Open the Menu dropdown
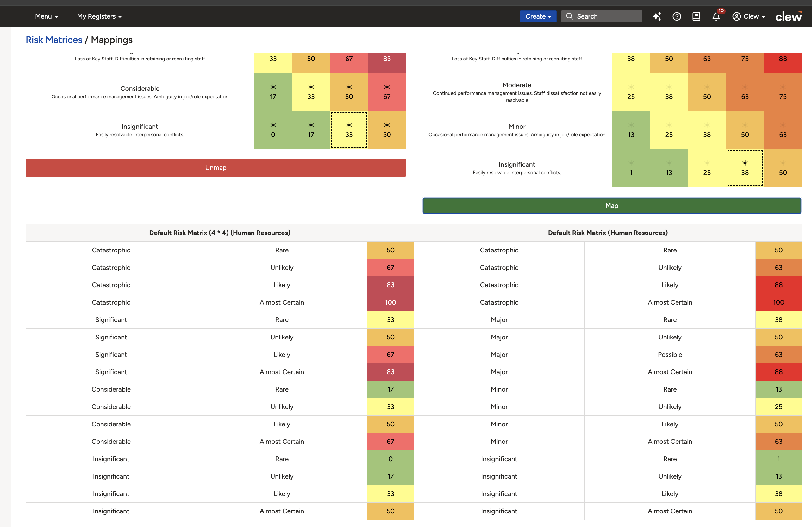Viewport: 812px width, 527px height. pyautogui.click(x=47, y=16)
